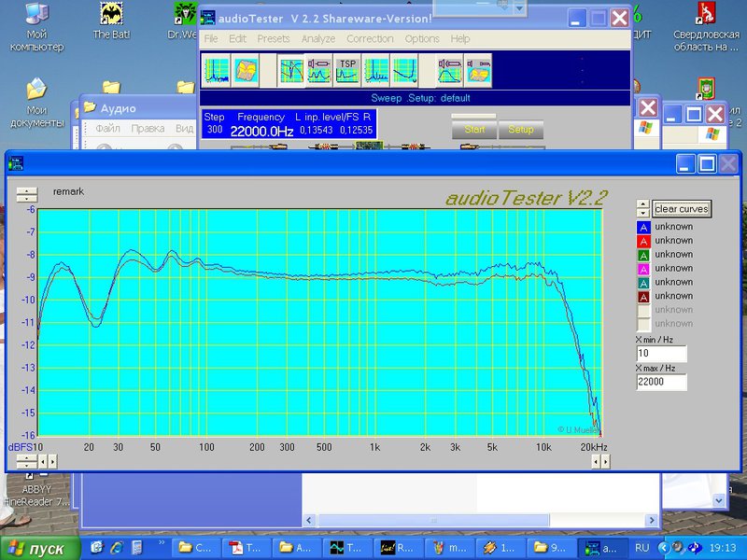Open the Пуск start button
Viewport: 747px width, 560px height.
(40, 549)
